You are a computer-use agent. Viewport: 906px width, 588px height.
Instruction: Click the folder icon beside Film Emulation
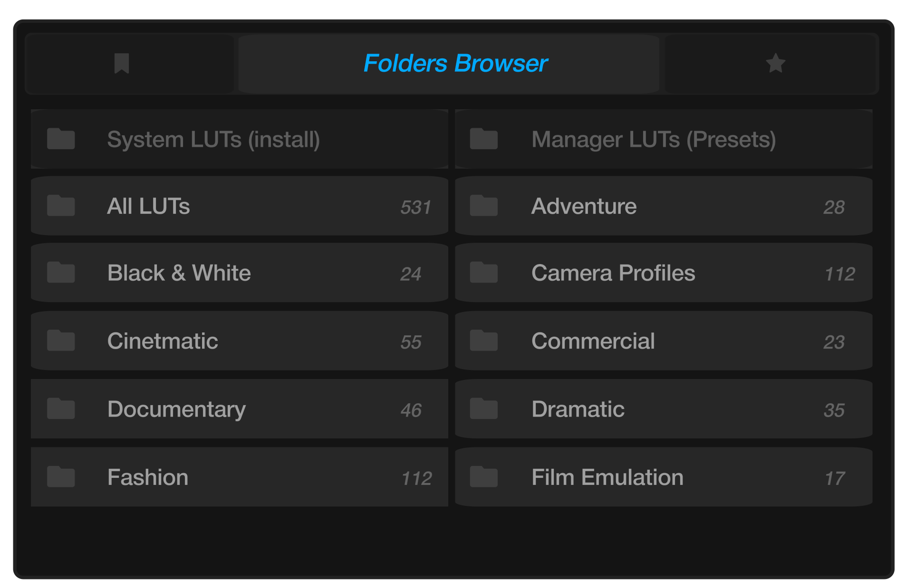pyautogui.click(x=483, y=477)
